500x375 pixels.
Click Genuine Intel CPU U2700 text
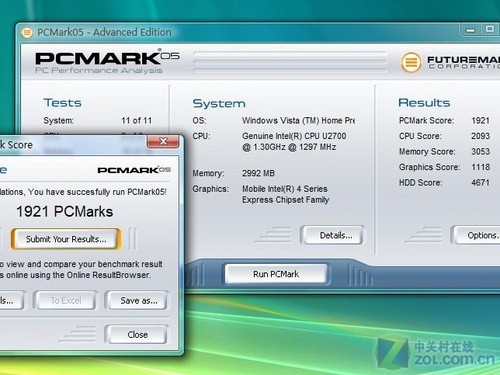click(x=294, y=141)
